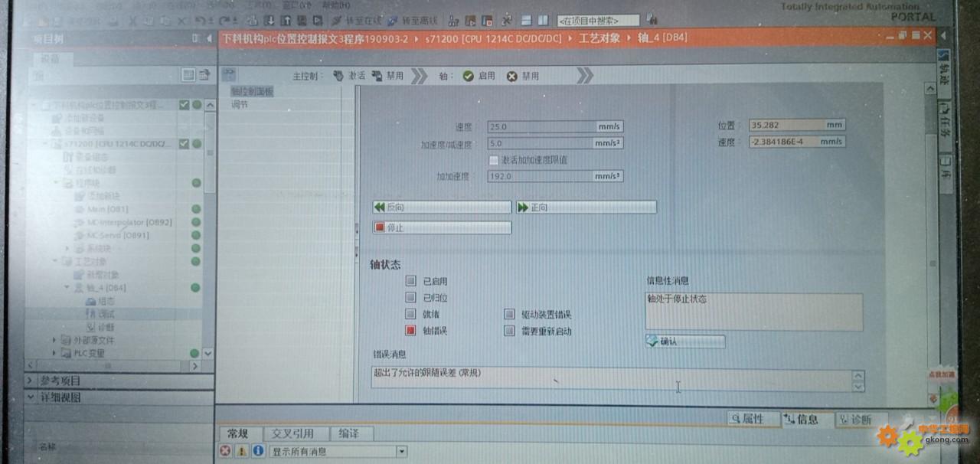This screenshot has height=464, width=980.
Task: Click the 反向 (backward) jog button
Action: pyautogui.click(x=442, y=207)
